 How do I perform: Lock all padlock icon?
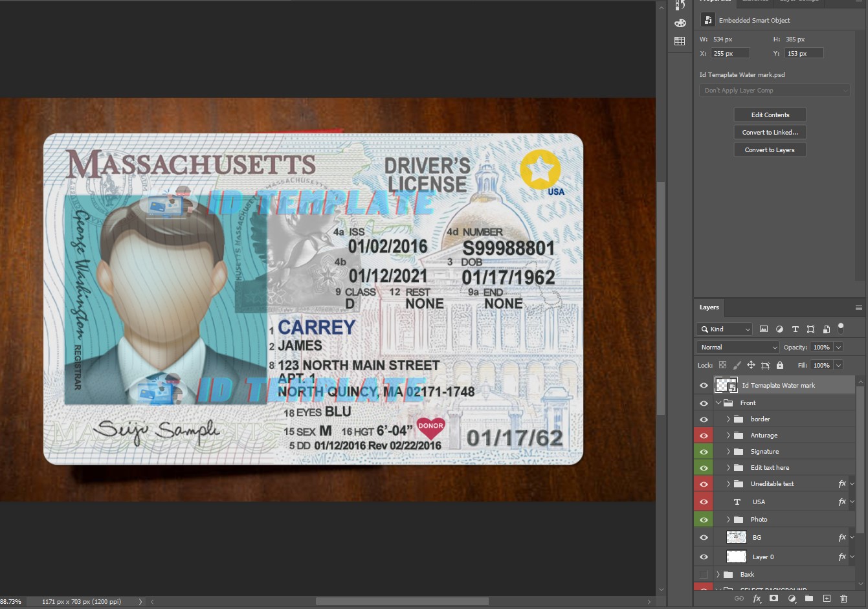pos(780,365)
